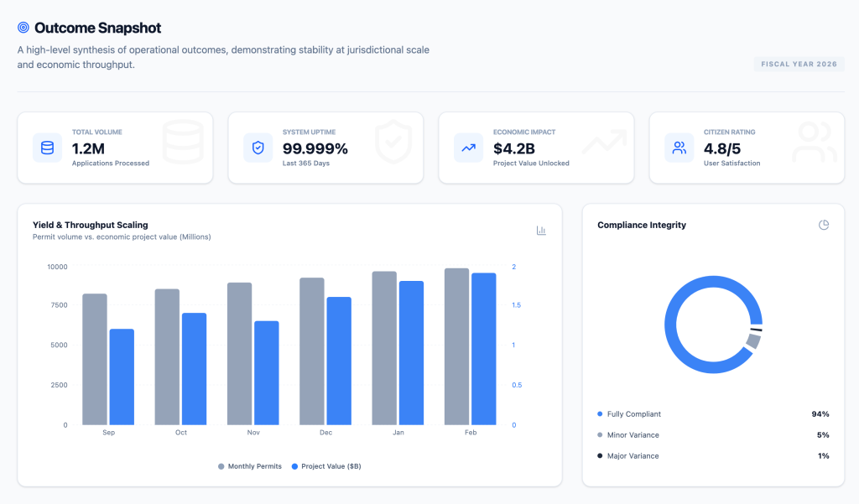Click the trending arrow icon for Economic Impact
The width and height of the screenshot is (859, 504).
click(x=468, y=148)
